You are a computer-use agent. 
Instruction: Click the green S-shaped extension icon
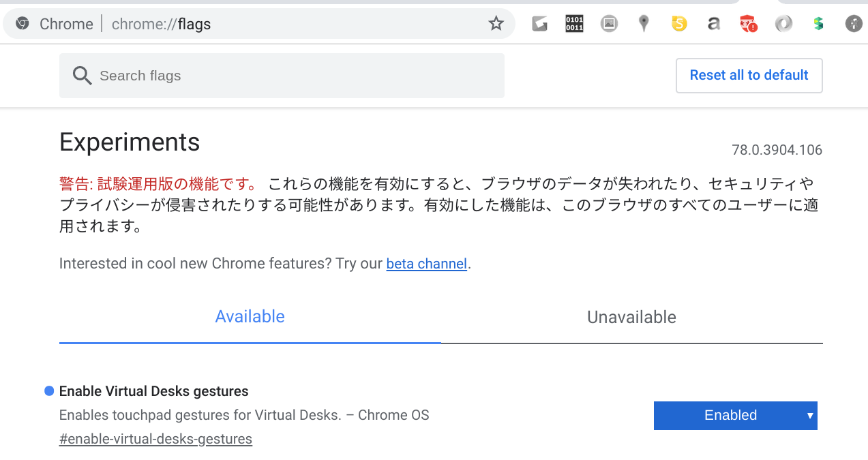[818, 24]
